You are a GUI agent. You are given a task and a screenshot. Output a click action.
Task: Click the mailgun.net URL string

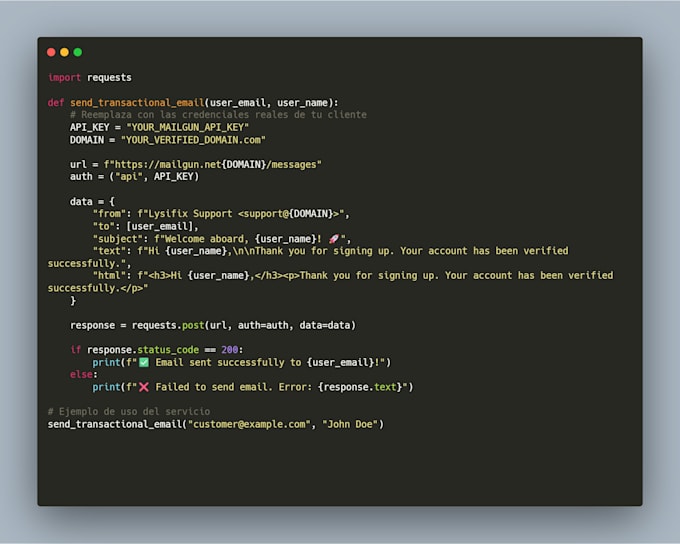click(x=212, y=165)
